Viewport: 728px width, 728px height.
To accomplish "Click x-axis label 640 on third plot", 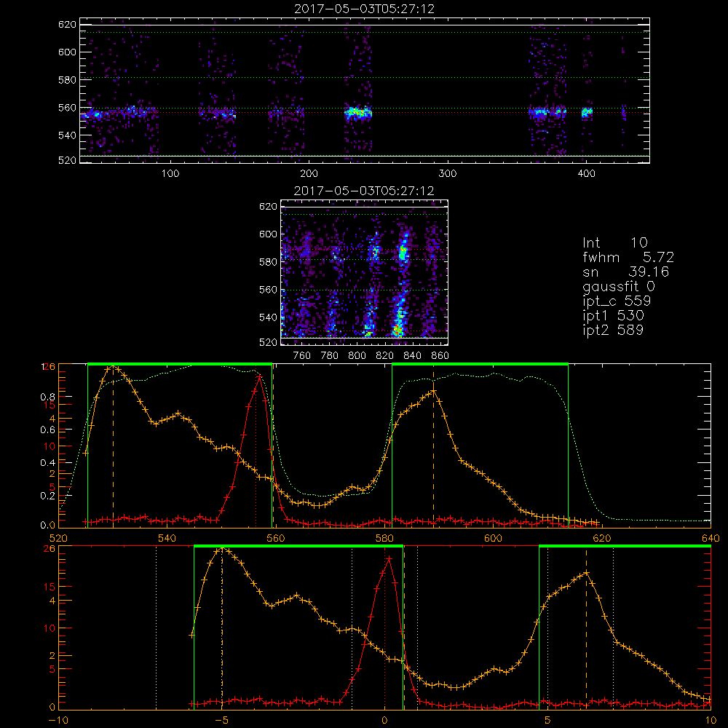I will (711, 539).
